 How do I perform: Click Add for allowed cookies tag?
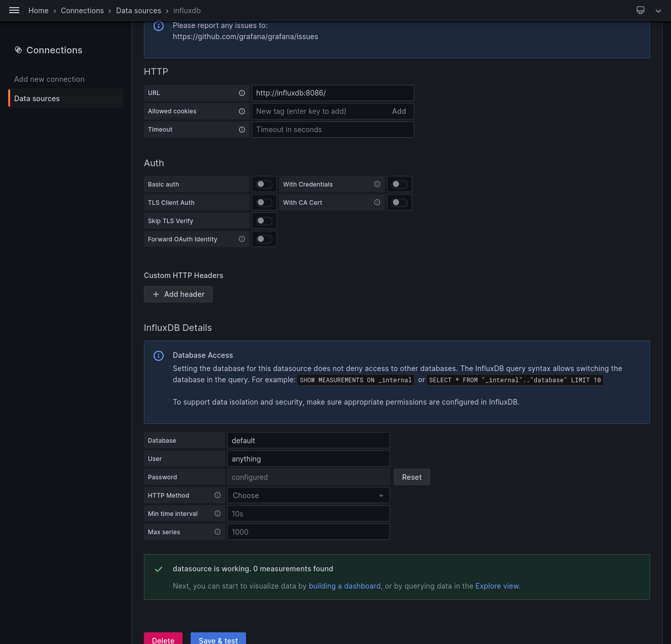tap(399, 111)
